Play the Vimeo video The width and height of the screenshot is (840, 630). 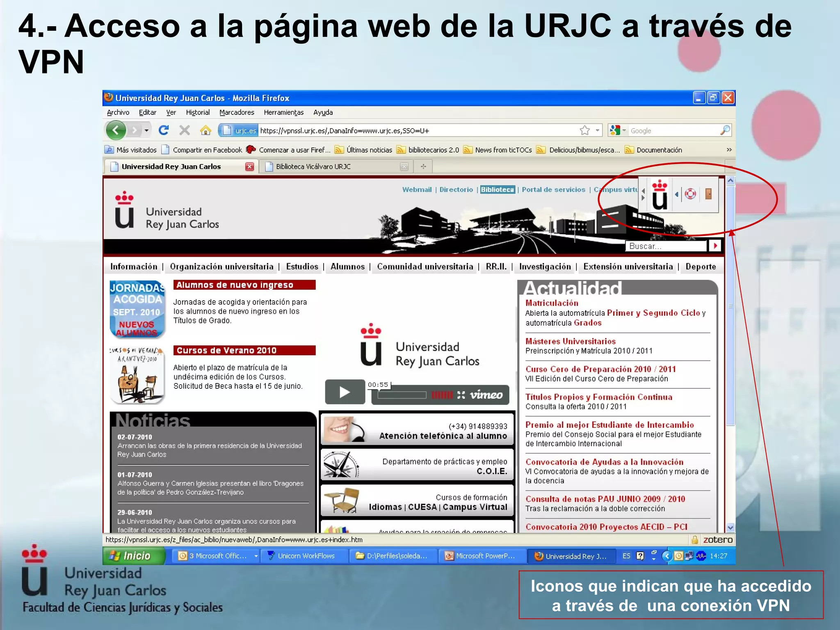point(345,392)
